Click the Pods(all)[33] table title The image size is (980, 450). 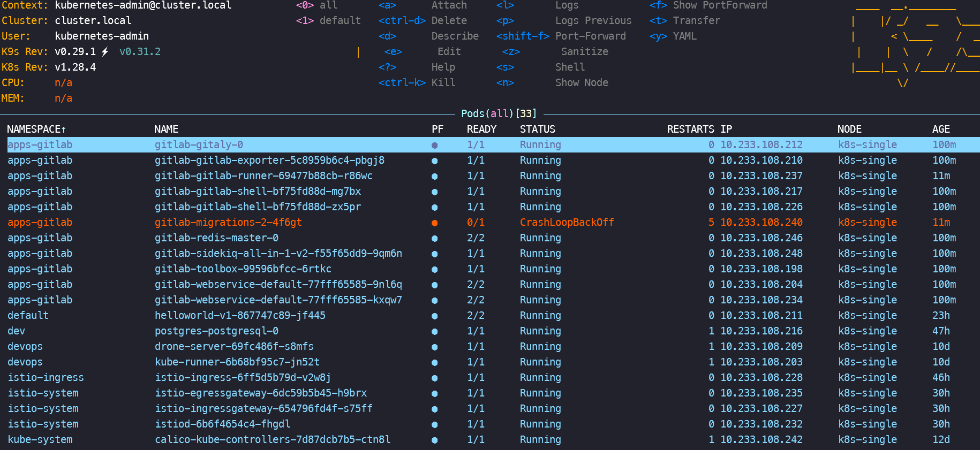[x=499, y=113]
